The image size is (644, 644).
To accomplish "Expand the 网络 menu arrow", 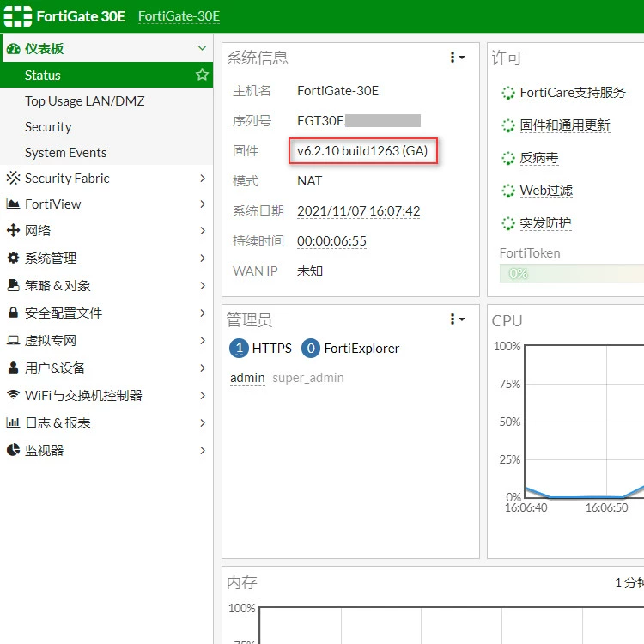I will tap(203, 230).
